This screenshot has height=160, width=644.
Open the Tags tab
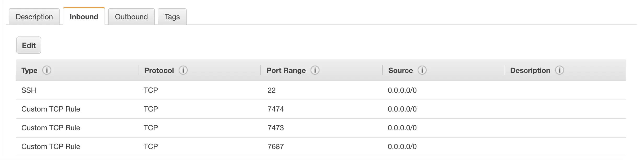click(x=172, y=17)
